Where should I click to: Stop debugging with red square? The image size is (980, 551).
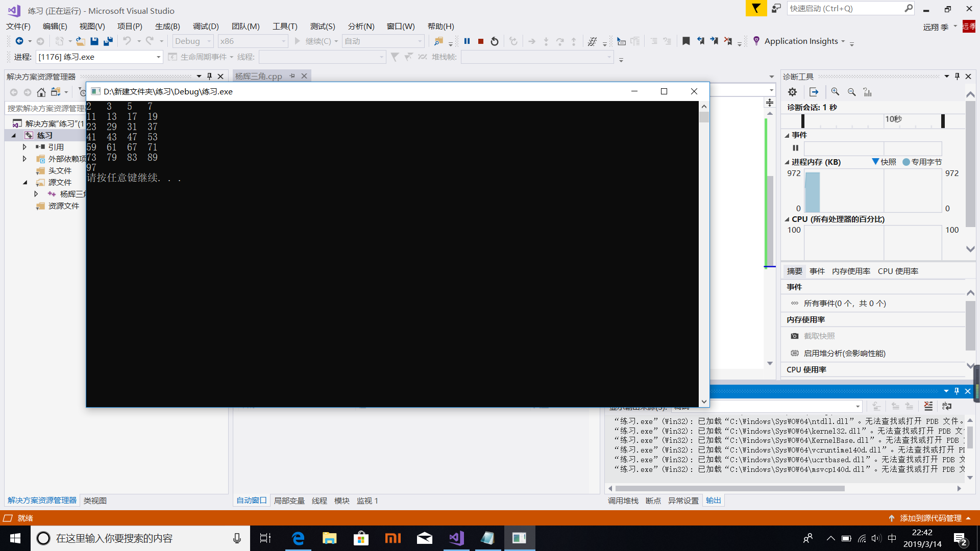[x=480, y=41]
